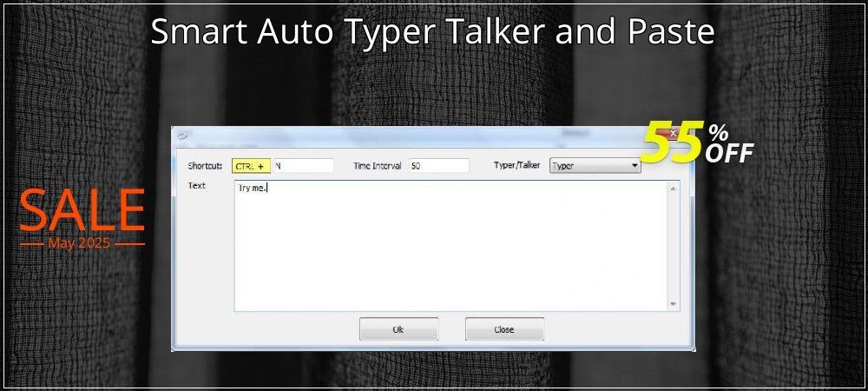Click the 'Smart Auto Typer Talker and Paste' heading
This screenshot has width=868, height=391.
(432, 31)
